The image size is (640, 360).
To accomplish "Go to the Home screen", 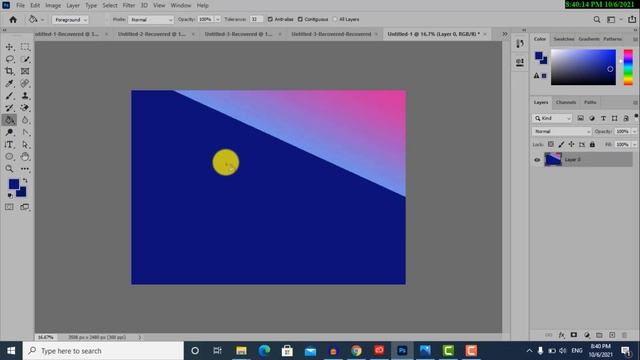I will point(13,20).
